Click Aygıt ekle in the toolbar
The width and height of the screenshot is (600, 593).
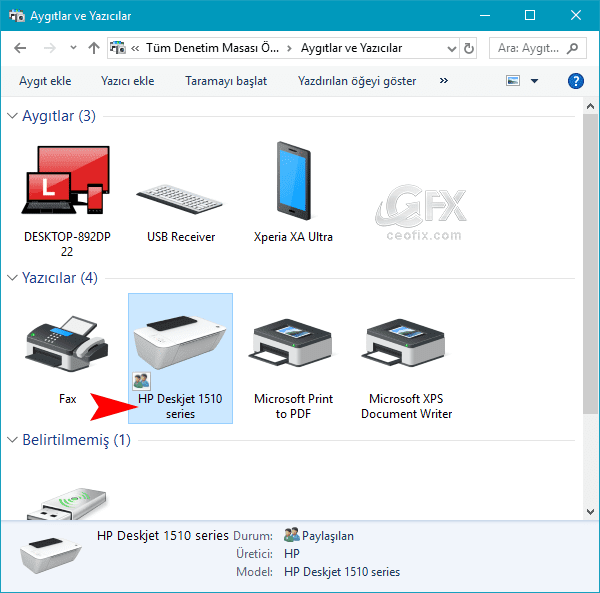(45, 81)
